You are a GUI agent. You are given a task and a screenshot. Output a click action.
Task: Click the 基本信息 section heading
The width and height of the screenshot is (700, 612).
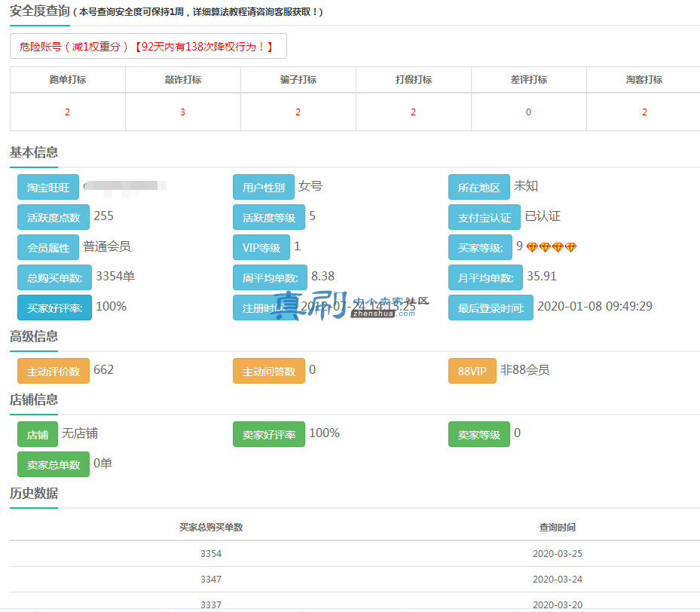click(x=34, y=152)
